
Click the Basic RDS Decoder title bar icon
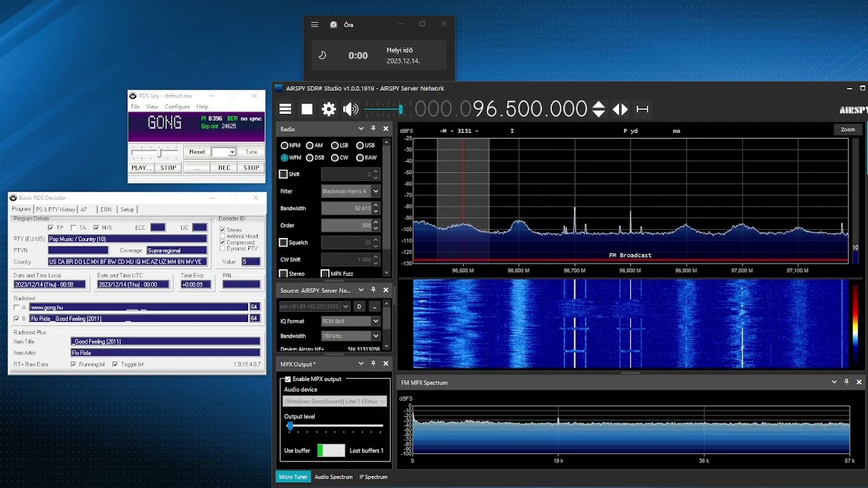click(x=13, y=198)
